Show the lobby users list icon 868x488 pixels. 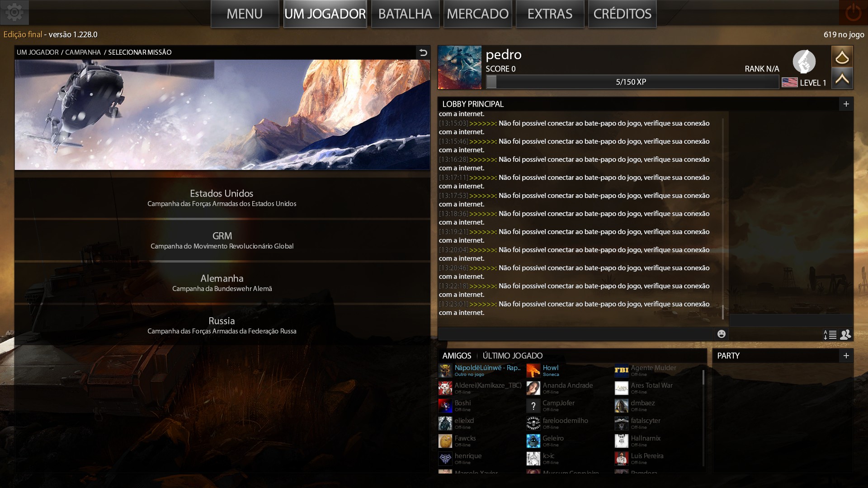pos(845,335)
